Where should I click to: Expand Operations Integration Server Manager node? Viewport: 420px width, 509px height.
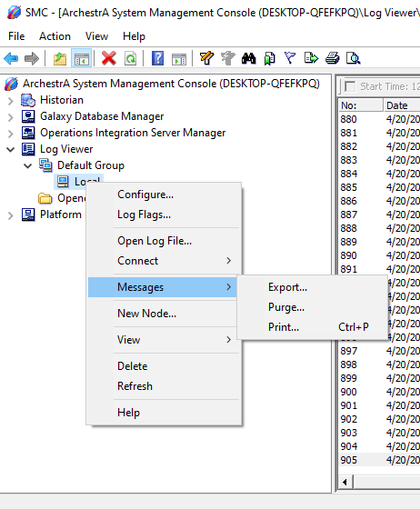[x=11, y=134]
